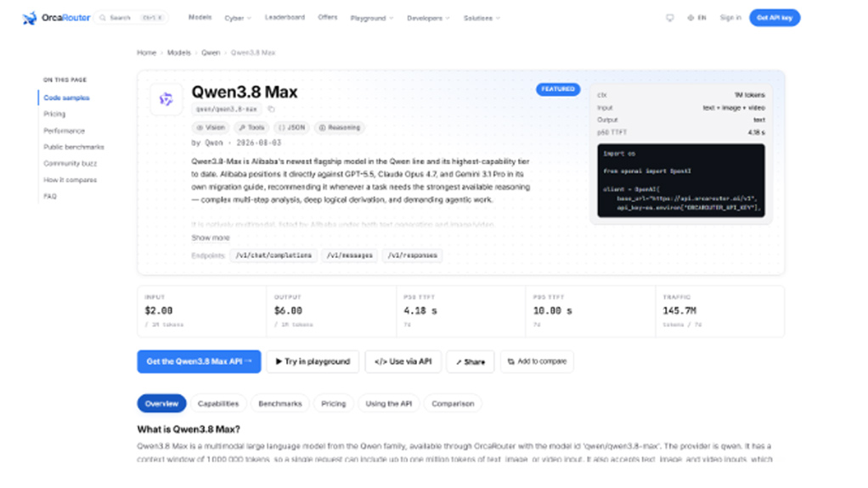Click the globe language icon

[690, 18]
